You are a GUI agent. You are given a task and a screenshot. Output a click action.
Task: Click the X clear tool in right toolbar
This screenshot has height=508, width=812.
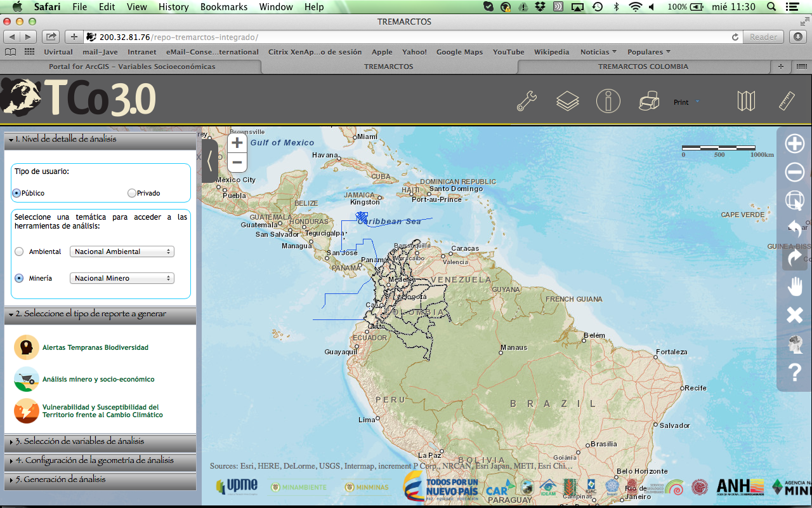coord(795,315)
